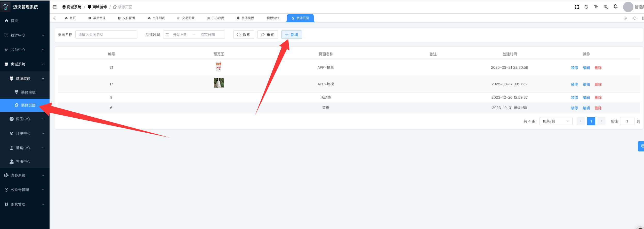Viewport: 644px width, 229px height.
Task: Click the refresh icon in tab bar
Action: pos(635,18)
